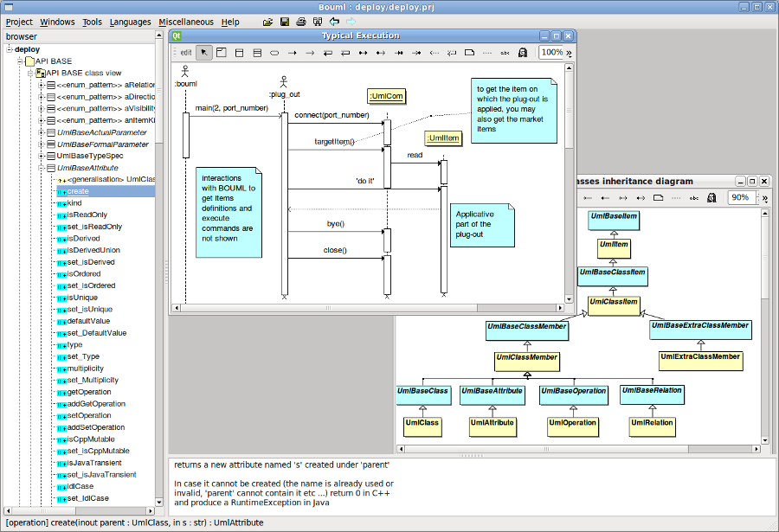Select the arrow pointer tool in Typical Execution
779x532 pixels.
204,53
